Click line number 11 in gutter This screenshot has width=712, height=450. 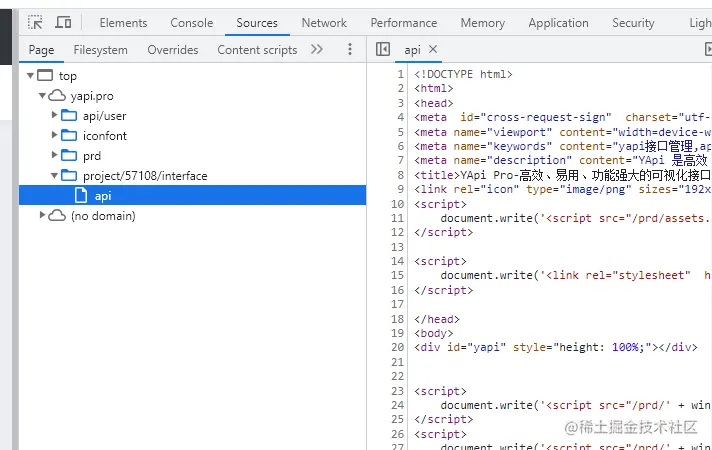397,218
